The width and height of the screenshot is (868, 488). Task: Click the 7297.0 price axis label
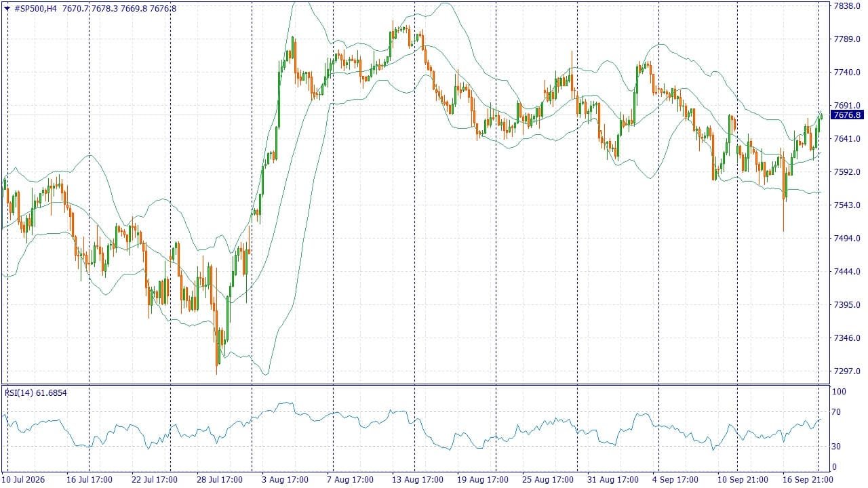coord(847,371)
